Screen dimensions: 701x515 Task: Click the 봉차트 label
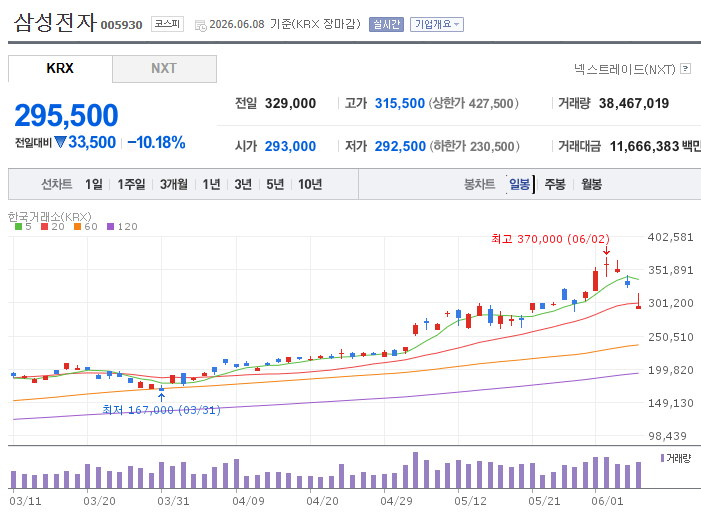click(479, 184)
